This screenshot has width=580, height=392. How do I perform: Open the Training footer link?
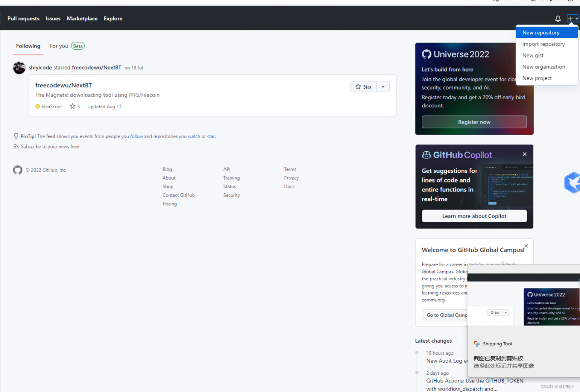(x=232, y=178)
